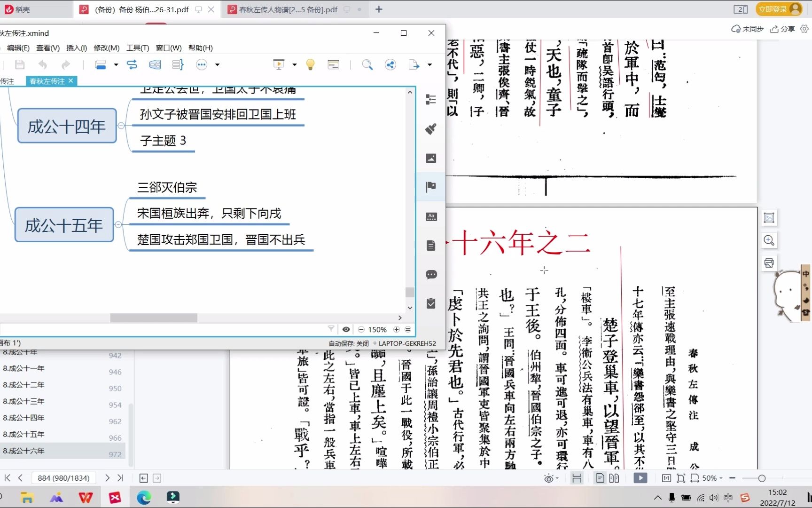Screen dimensions: 812x508
Task: Click the Undo arrow in XMind toolbar
Action: pyautogui.click(x=43, y=65)
